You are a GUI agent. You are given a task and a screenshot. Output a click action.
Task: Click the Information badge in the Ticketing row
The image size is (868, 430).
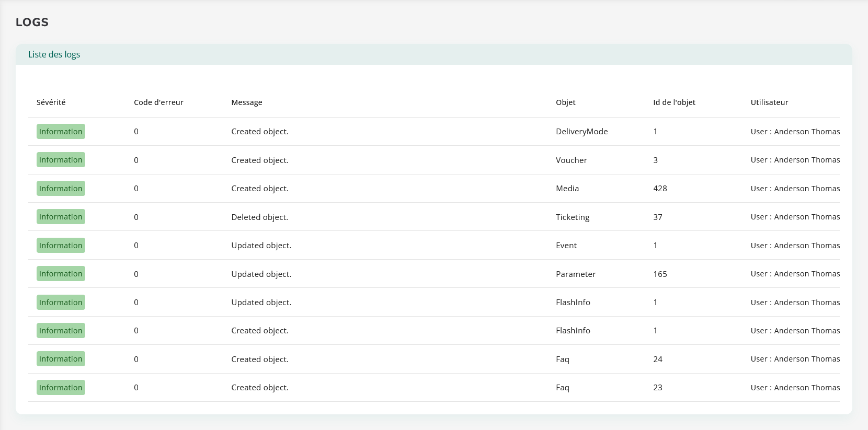click(x=61, y=217)
